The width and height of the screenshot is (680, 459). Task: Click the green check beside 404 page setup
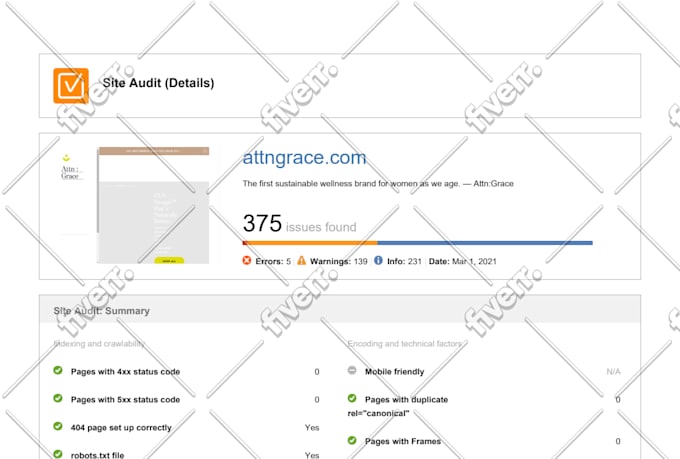pos(58,426)
